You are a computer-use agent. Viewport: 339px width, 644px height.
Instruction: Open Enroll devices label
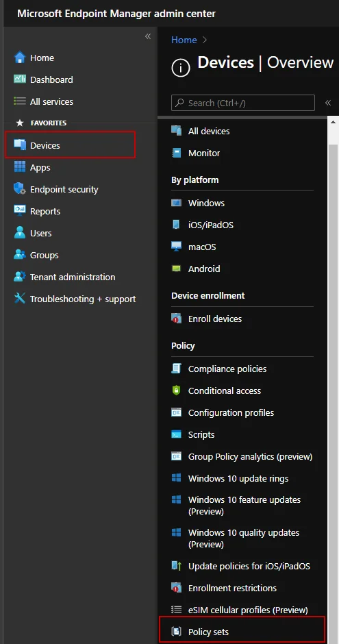215,319
